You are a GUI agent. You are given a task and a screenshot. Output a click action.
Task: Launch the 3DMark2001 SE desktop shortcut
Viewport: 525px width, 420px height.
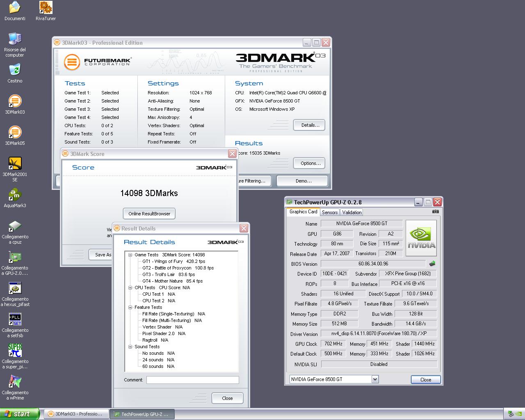coord(15,163)
